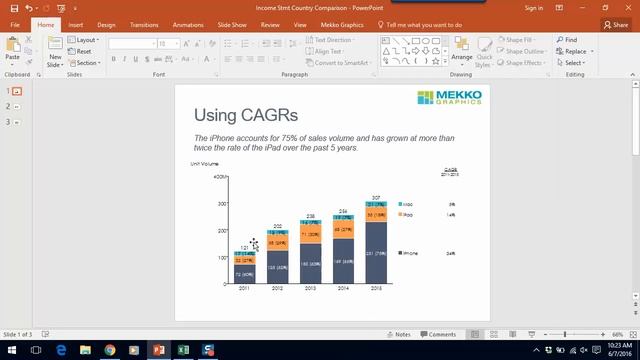640x360 pixels.
Task: Click the Find button
Action: (567, 40)
